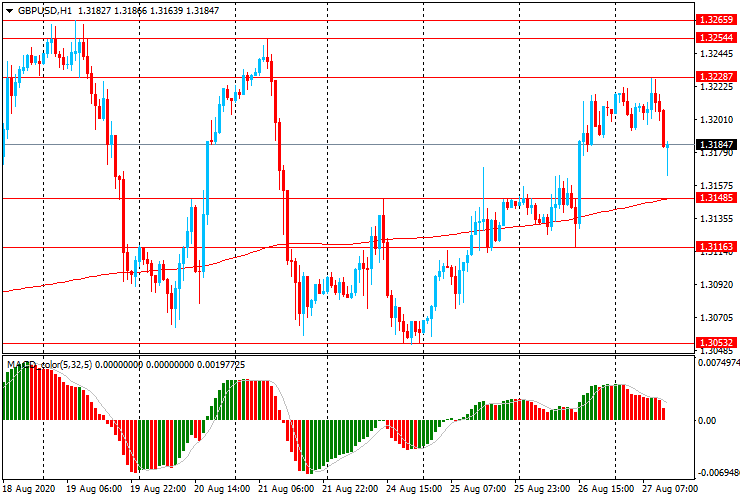740x500 pixels.
Task: Select the 1.32659 red price label
Action: click(x=717, y=19)
